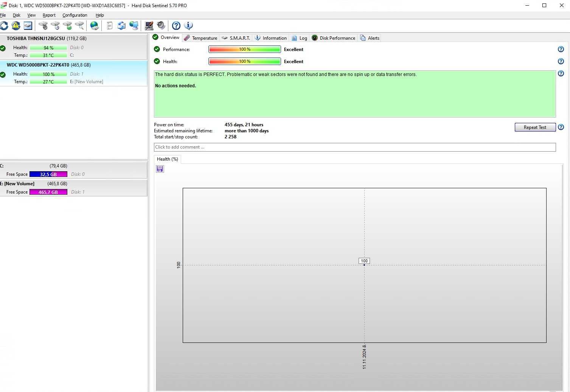
Task: Open the Configuration menu
Action: coord(75,15)
